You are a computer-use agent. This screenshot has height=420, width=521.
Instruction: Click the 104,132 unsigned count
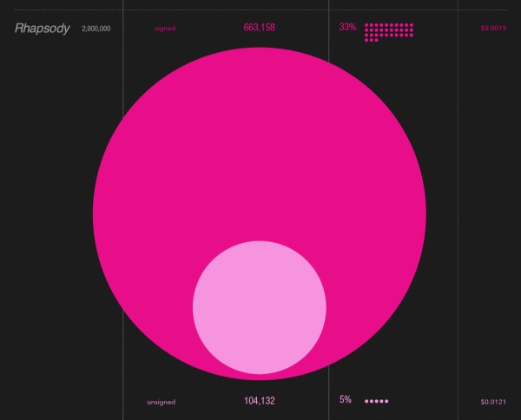coord(260,401)
